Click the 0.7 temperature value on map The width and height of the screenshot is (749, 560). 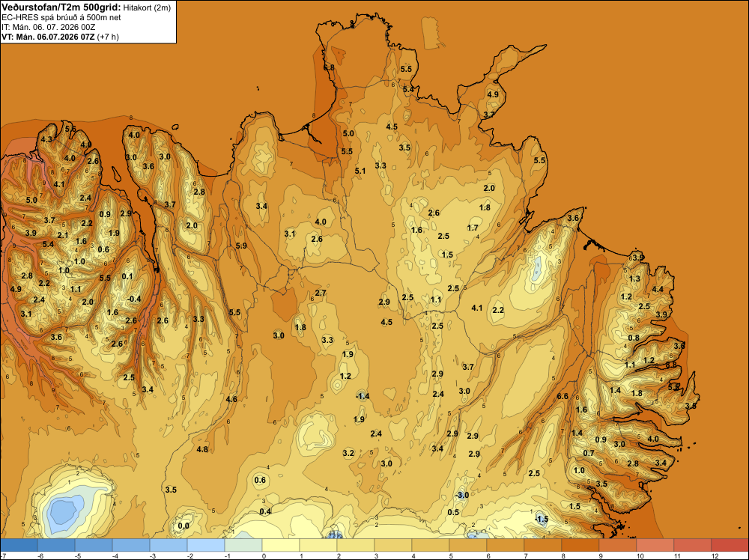[589, 453]
